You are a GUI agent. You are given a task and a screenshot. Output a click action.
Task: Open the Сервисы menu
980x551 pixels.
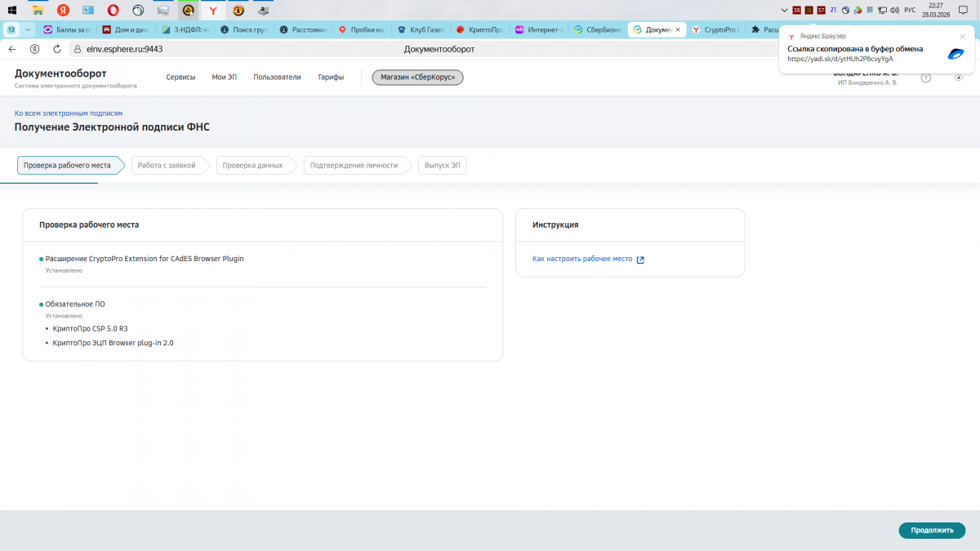(180, 78)
